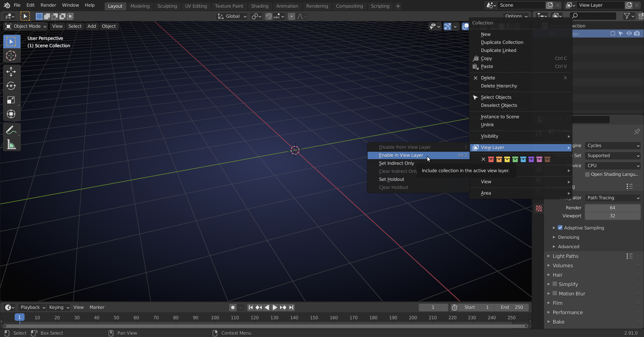
Task: Enable the Simplify checkbox
Action: point(555,284)
